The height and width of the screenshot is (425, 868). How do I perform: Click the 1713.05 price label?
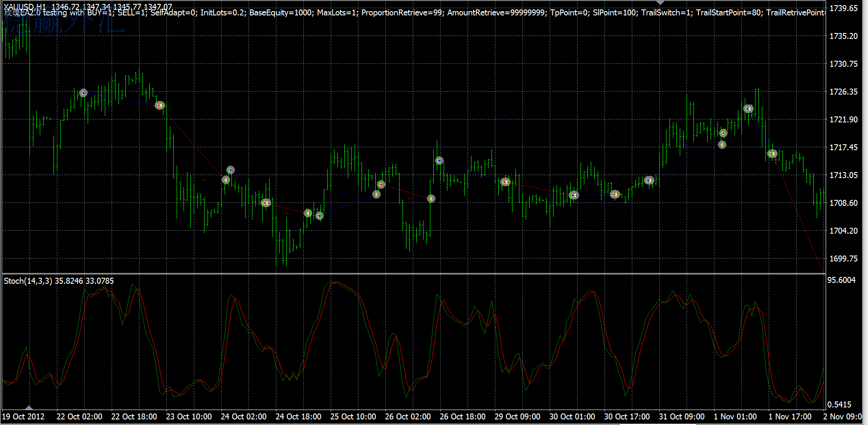(843, 175)
